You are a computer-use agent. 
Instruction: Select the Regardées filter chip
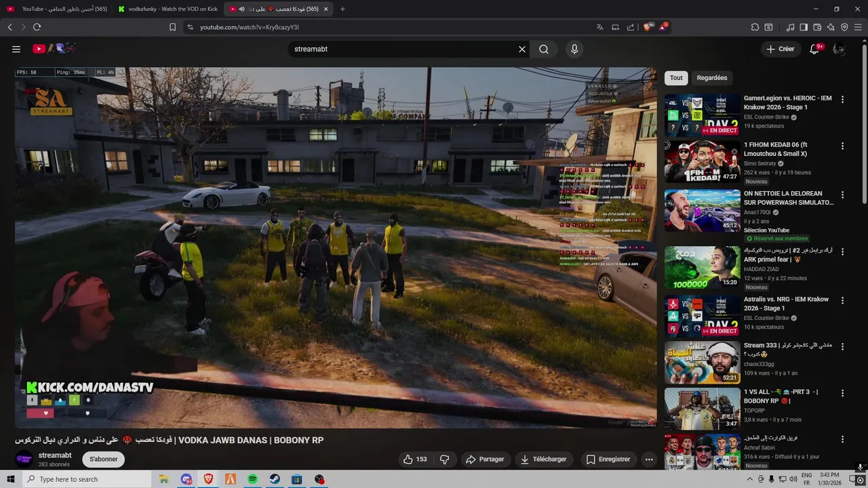(712, 78)
